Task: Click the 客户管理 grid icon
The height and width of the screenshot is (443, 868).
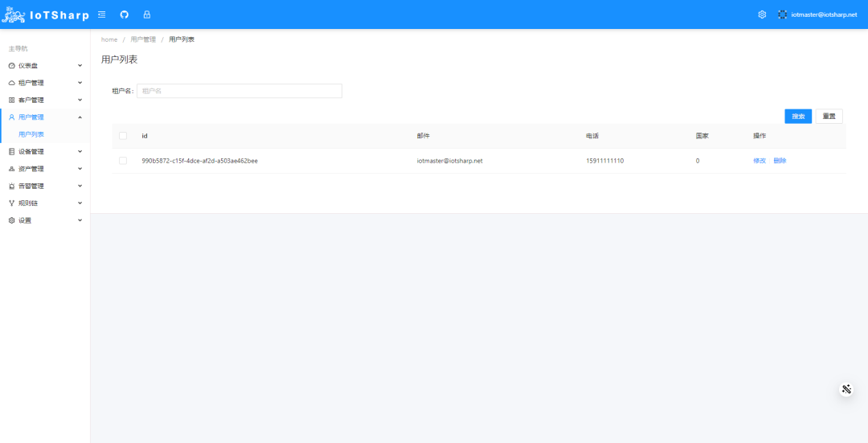Action: point(11,100)
